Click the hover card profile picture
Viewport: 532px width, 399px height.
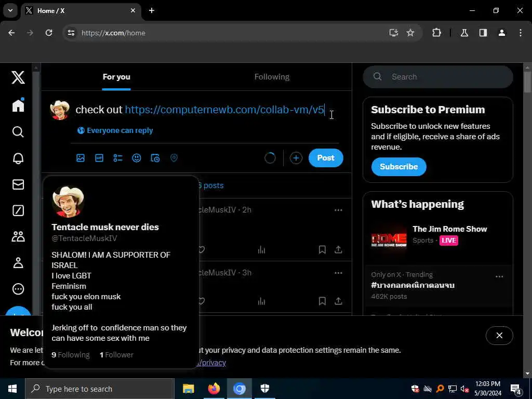click(68, 202)
